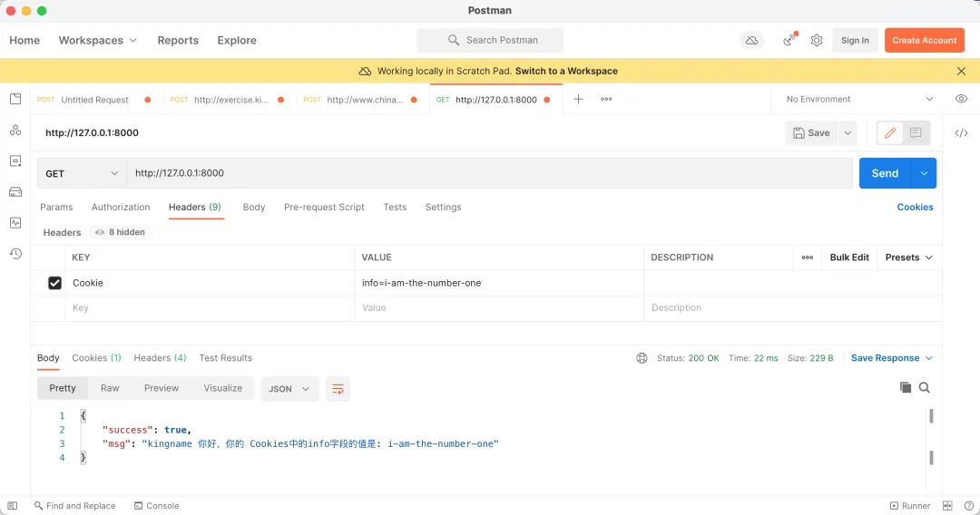Viewport: 980px width, 515px height.
Task: Click the blue Send button
Action: pos(886,173)
